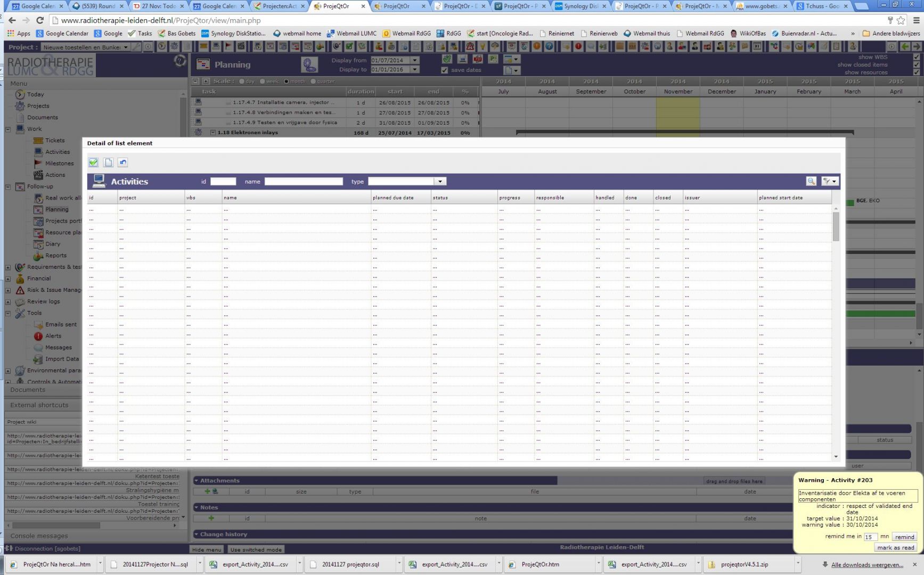Click the Chrome back arrow button
924x575 pixels.
(12, 20)
